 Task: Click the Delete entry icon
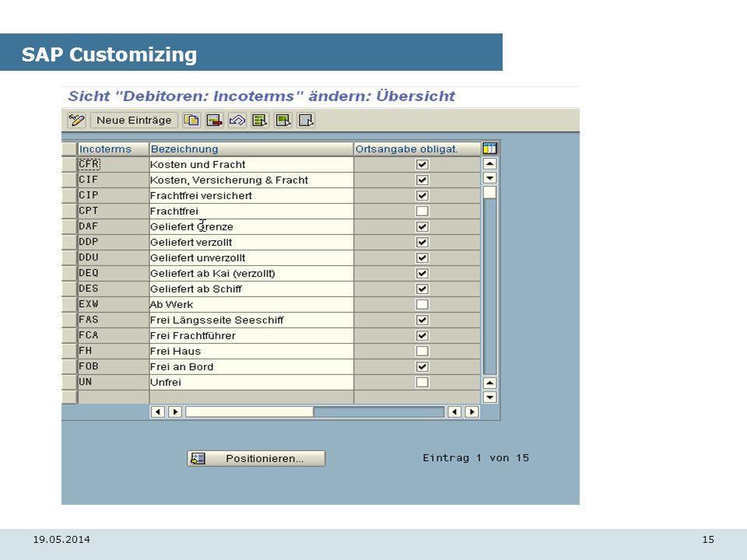[x=215, y=120]
